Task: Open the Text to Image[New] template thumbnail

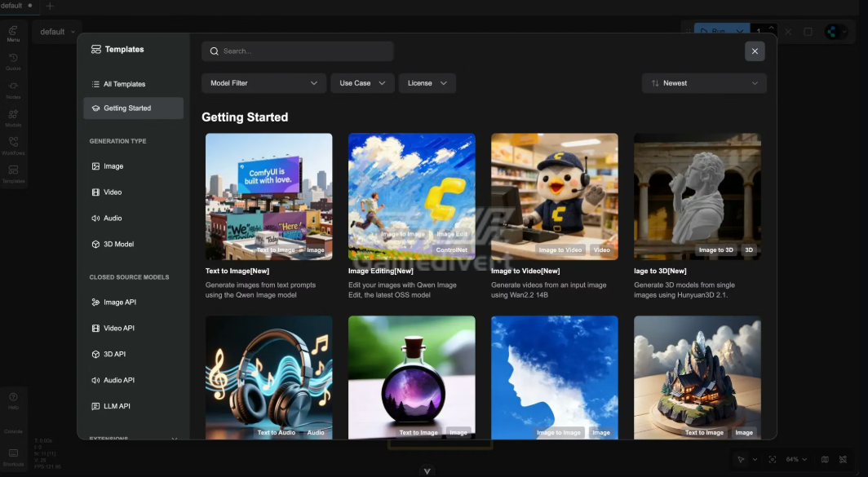Action: (x=269, y=197)
